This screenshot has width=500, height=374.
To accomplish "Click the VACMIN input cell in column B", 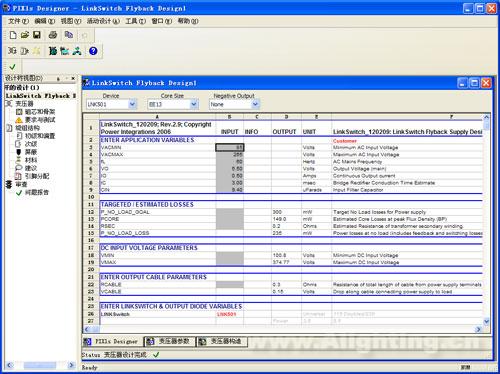I will tap(230, 147).
